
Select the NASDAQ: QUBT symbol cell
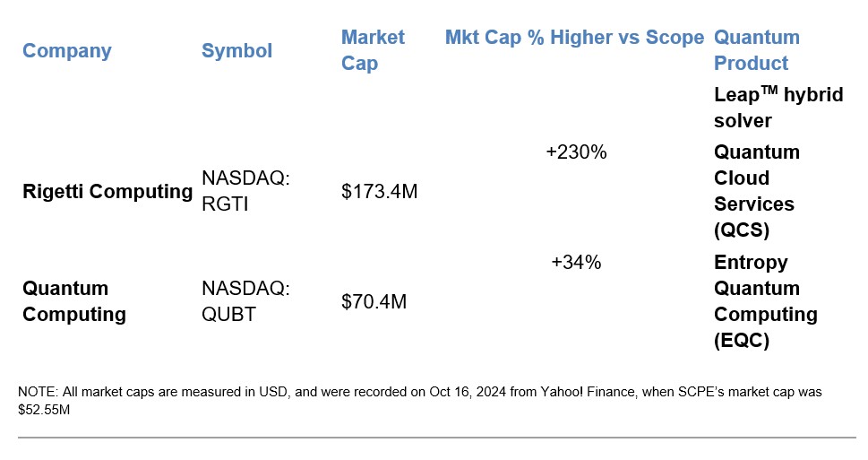245,301
